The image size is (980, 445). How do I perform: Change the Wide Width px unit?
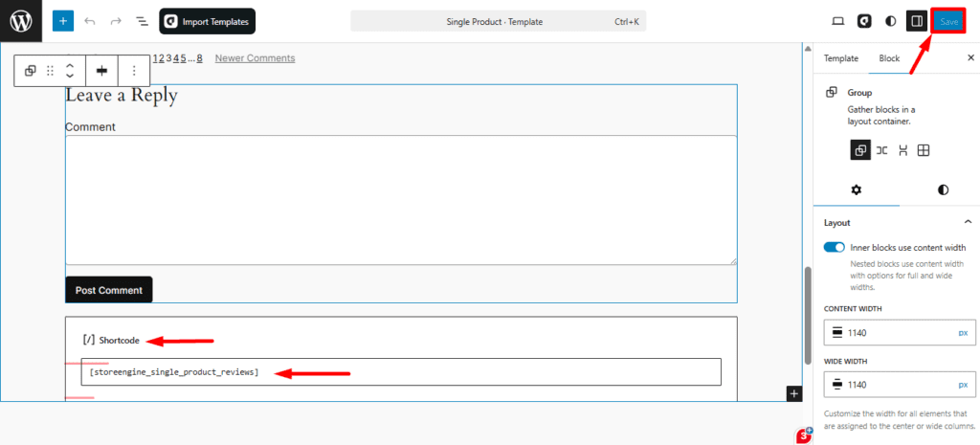[963, 385]
